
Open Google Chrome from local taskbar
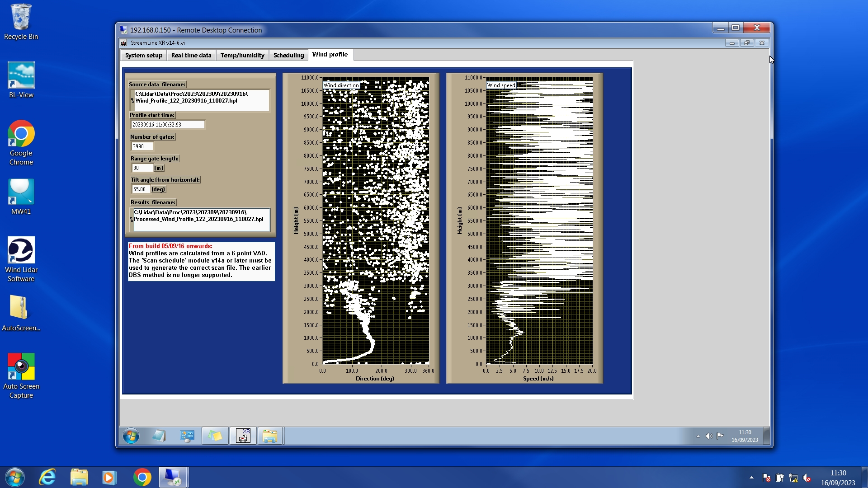(142, 477)
